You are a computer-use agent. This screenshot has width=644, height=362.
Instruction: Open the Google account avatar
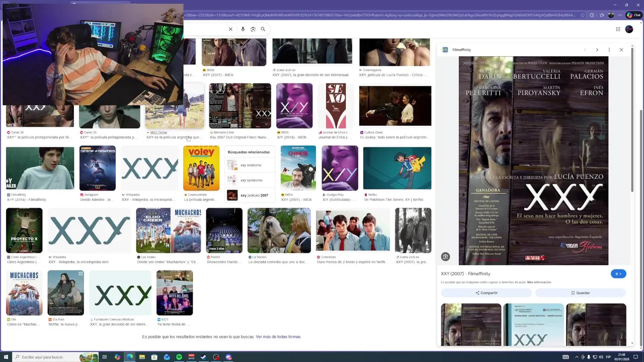pos(629,29)
